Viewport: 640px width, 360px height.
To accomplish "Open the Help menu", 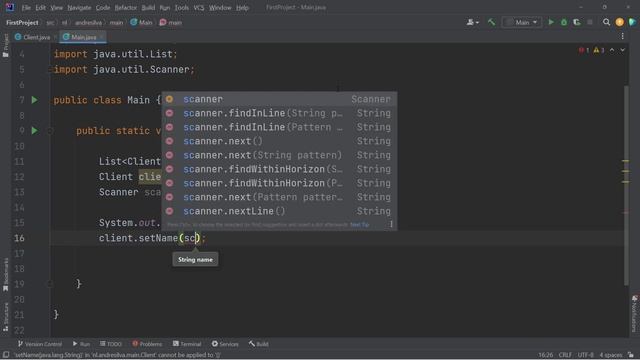I will coord(242,7).
